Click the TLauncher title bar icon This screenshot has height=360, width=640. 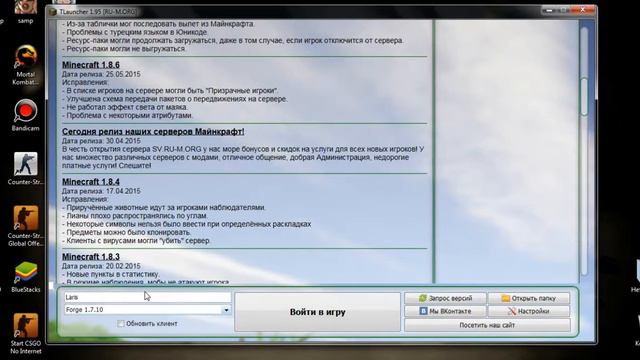(53, 12)
